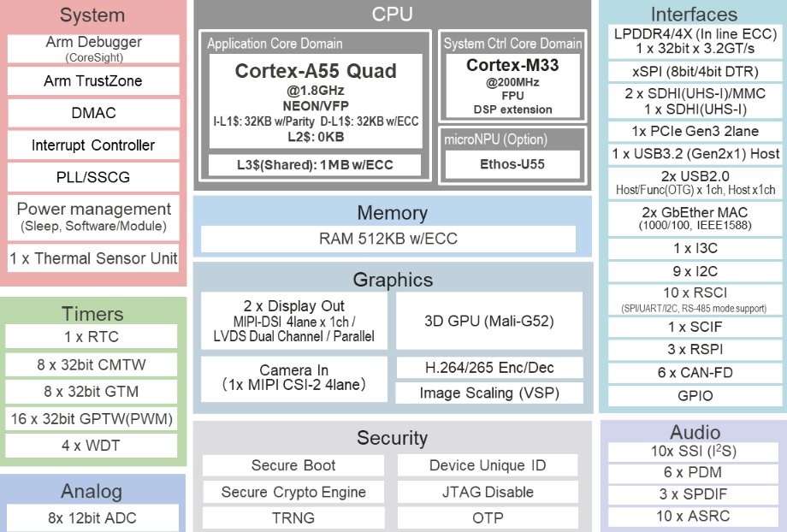Click the Camera In MIPI CSI-2 block
The width and height of the screenshot is (787, 532).
pos(294,379)
